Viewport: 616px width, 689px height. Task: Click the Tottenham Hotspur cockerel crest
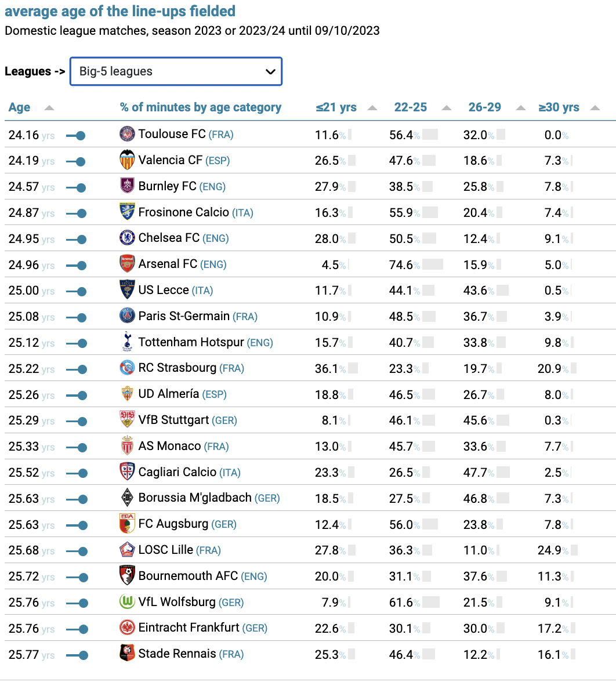(127, 342)
